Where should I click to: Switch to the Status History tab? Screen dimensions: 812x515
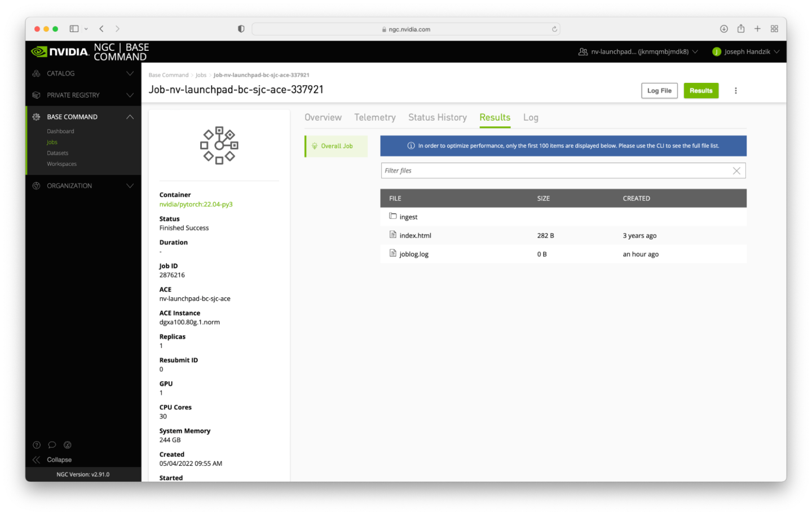(437, 117)
